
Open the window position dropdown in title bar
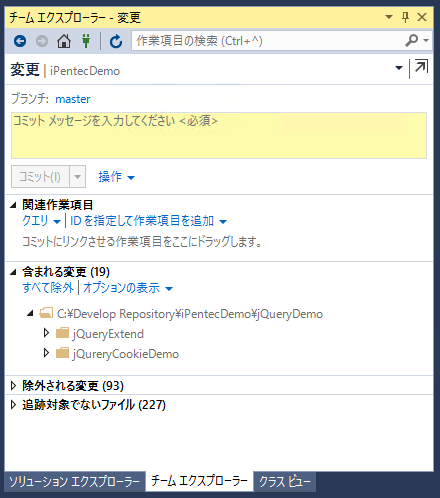389,17
